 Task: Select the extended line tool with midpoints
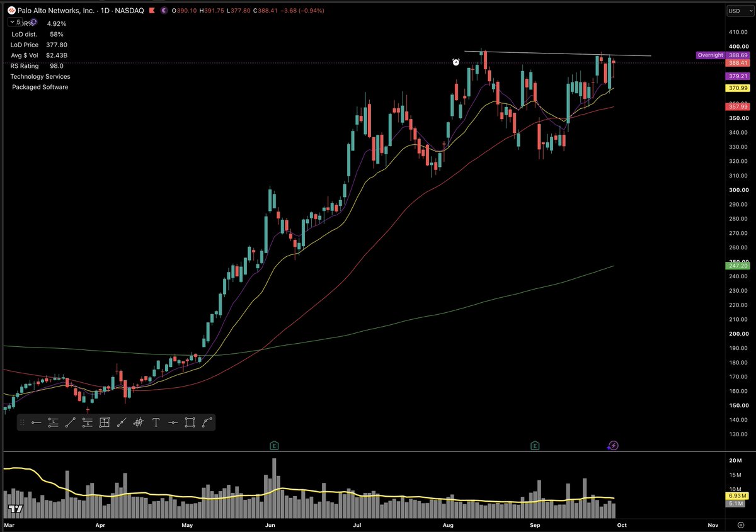pos(122,422)
